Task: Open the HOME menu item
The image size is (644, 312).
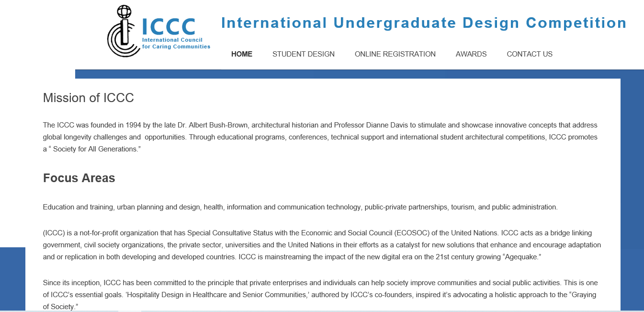Action: [x=242, y=54]
